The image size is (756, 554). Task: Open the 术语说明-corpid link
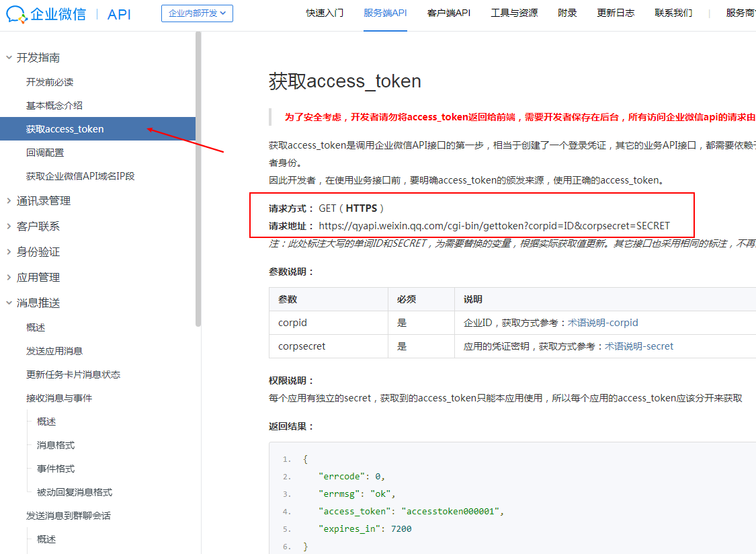(x=603, y=323)
